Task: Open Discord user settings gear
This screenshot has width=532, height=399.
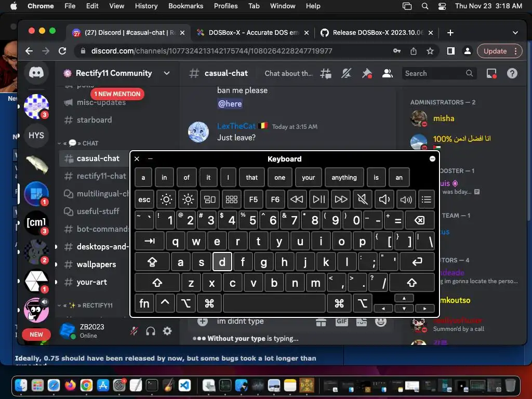Action: 167,331
